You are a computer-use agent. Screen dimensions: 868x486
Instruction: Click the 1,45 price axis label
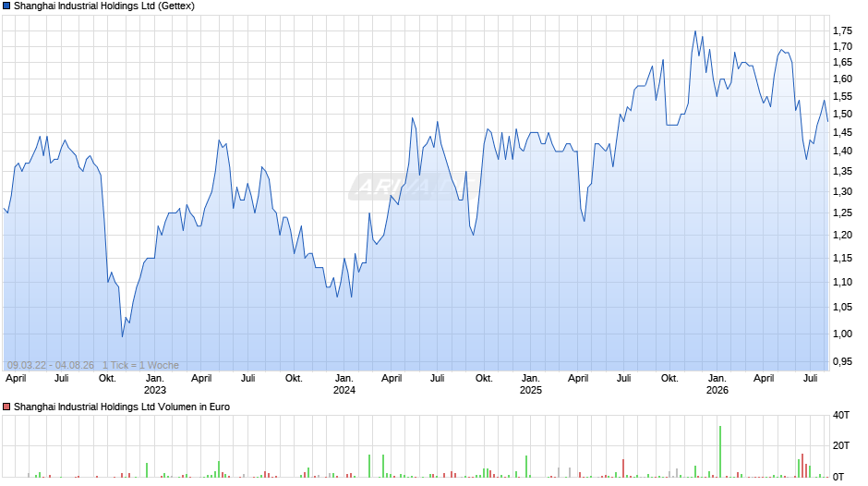click(x=842, y=132)
